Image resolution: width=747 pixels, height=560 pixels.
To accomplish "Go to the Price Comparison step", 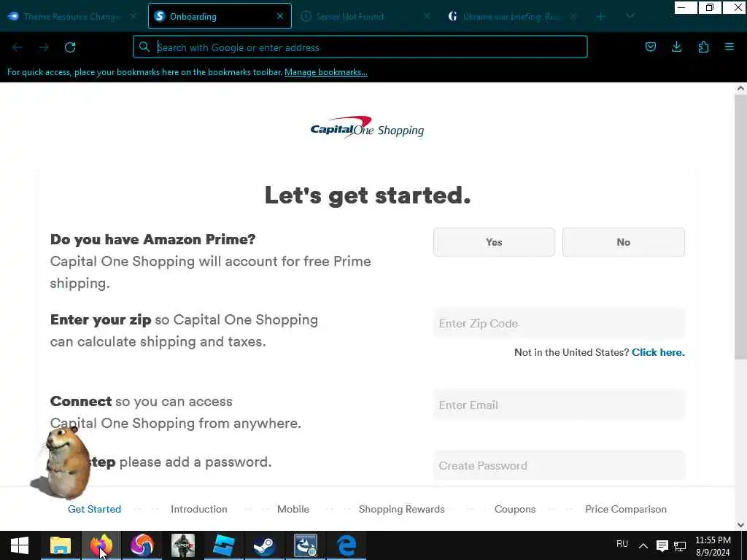I will coord(625,509).
